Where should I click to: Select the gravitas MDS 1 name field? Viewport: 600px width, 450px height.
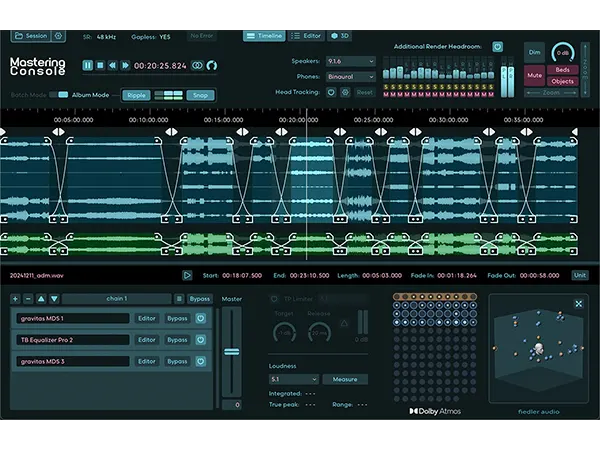[x=73, y=318]
